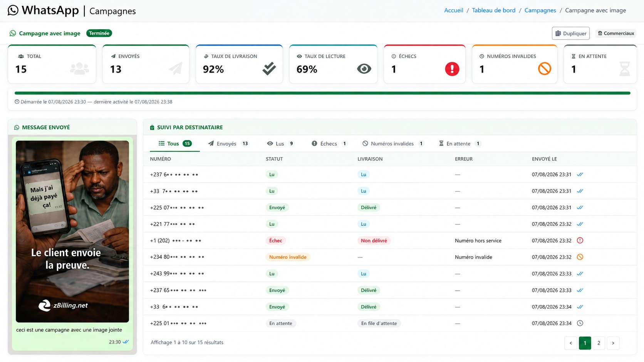The height and width of the screenshot is (362, 644).
Task: Click the Dupliquer button
Action: coord(571,33)
